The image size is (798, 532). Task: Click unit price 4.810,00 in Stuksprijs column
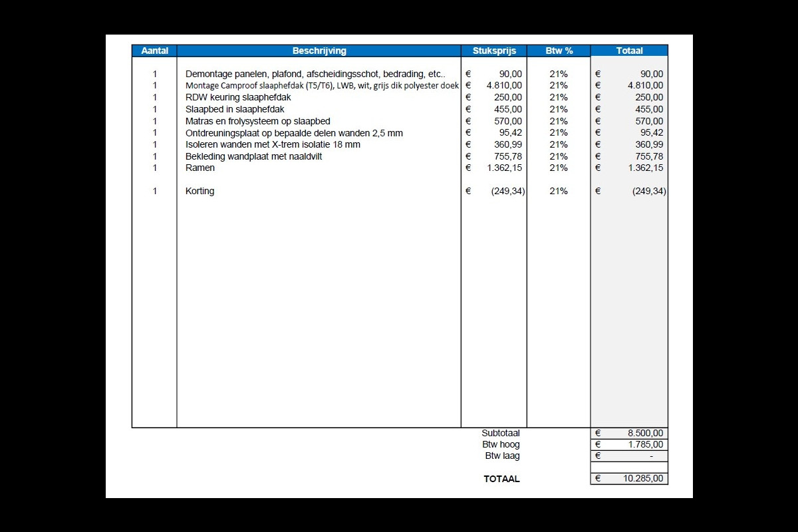504,86
